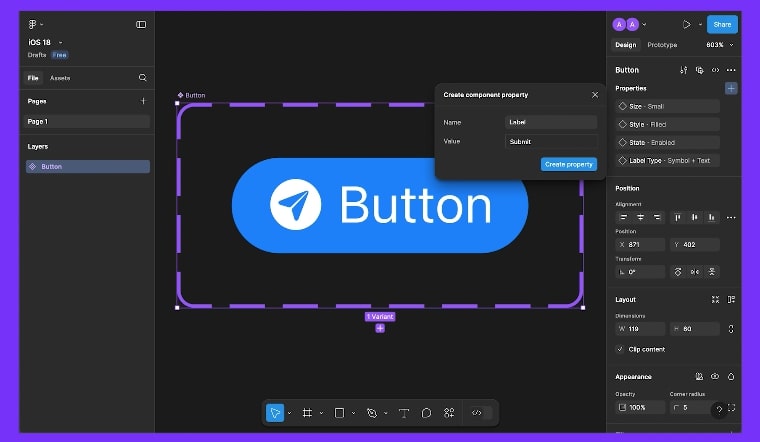This screenshot has height=442, width=760.
Task: Open the Actions components tool
Action: point(449,413)
